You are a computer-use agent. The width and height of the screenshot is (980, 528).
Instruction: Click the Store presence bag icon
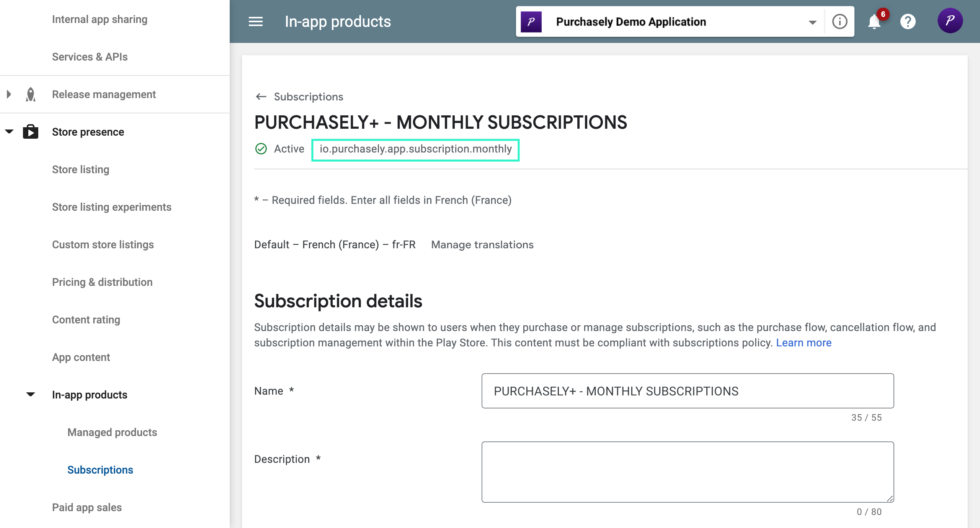click(31, 131)
